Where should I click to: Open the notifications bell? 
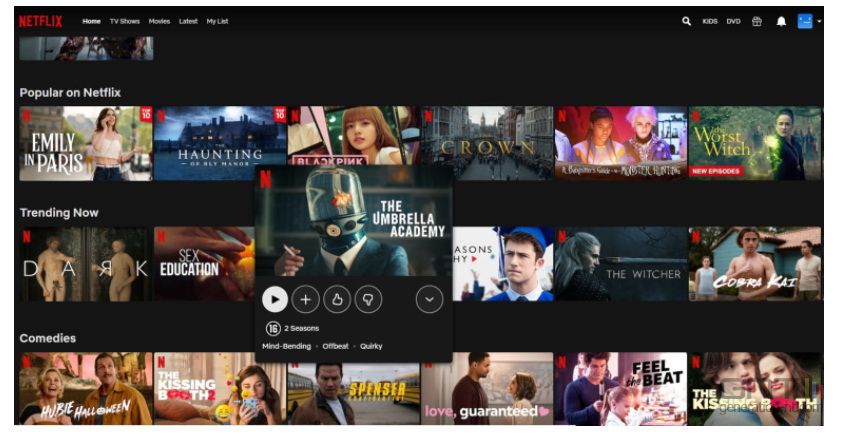[781, 21]
